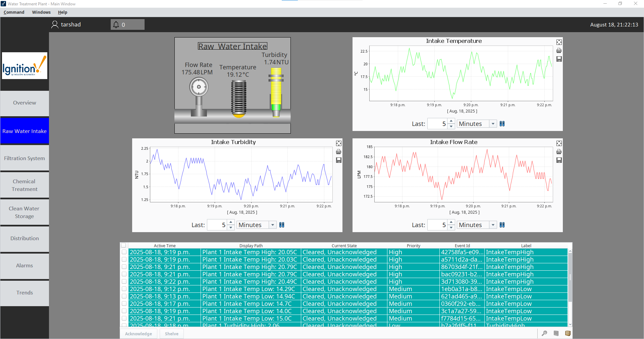This screenshot has height=339, width=644.
Task: Click the alarm table notes icon
Action: point(556,333)
